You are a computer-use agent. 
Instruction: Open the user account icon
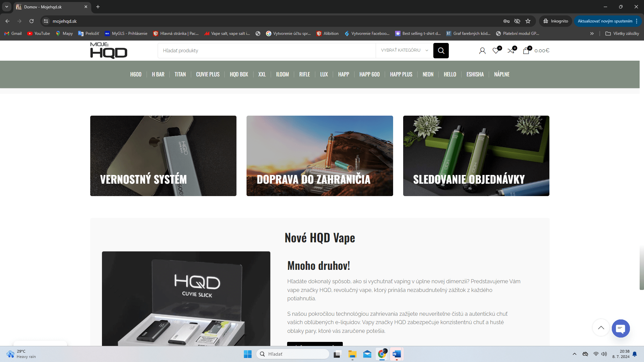[x=482, y=51]
